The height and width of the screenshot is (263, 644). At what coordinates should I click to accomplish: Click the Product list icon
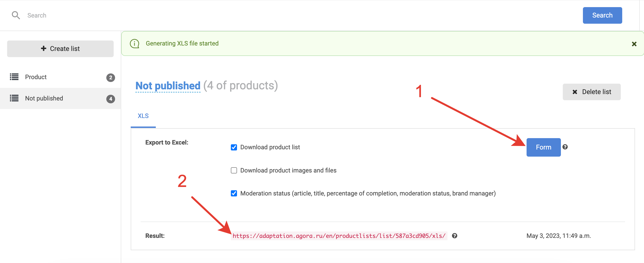point(14,77)
